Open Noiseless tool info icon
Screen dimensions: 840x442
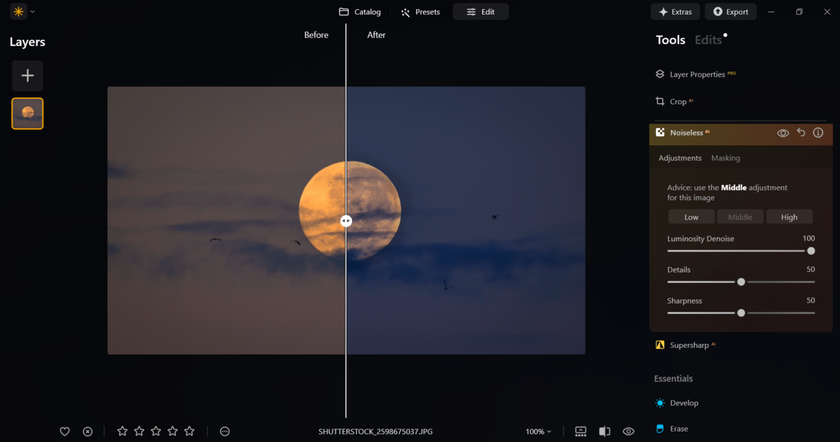pos(818,132)
